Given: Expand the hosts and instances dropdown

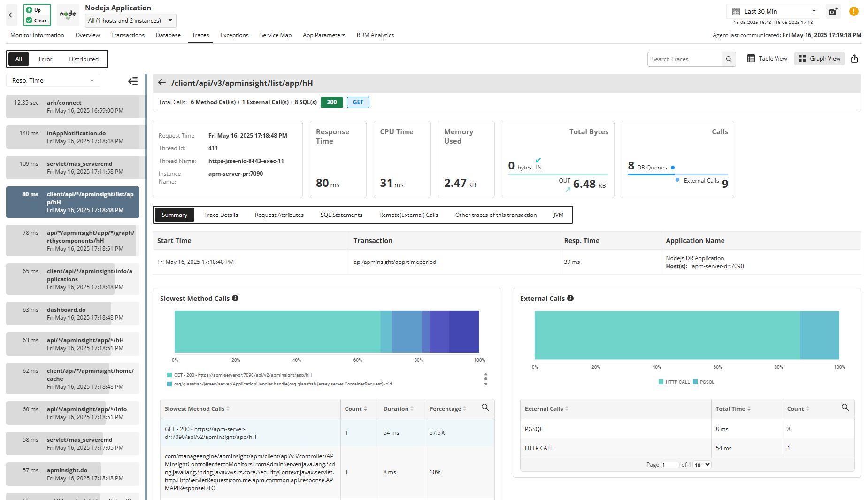Looking at the screenshot, I should (x=131, y=21).
